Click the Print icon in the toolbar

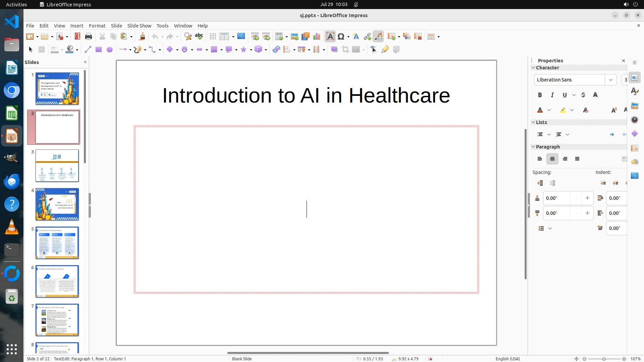89,37
